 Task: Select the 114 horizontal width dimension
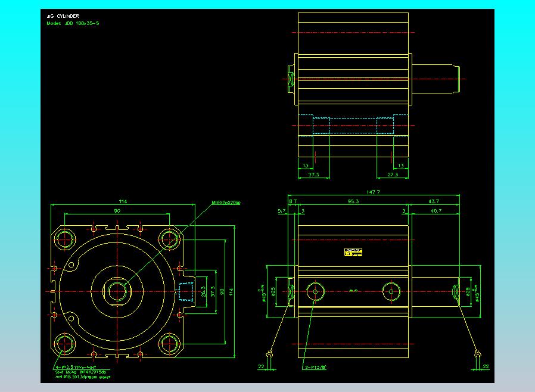tap(123, 202)
